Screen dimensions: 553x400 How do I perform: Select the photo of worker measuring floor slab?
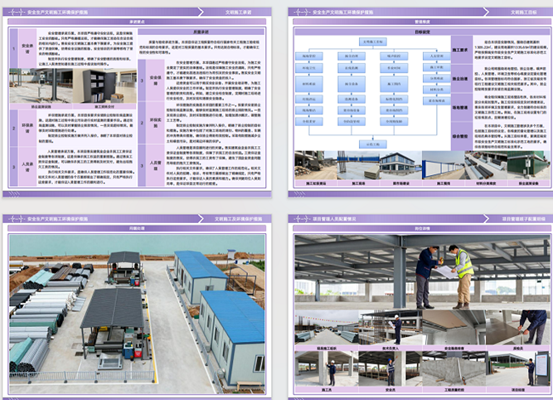518,328
